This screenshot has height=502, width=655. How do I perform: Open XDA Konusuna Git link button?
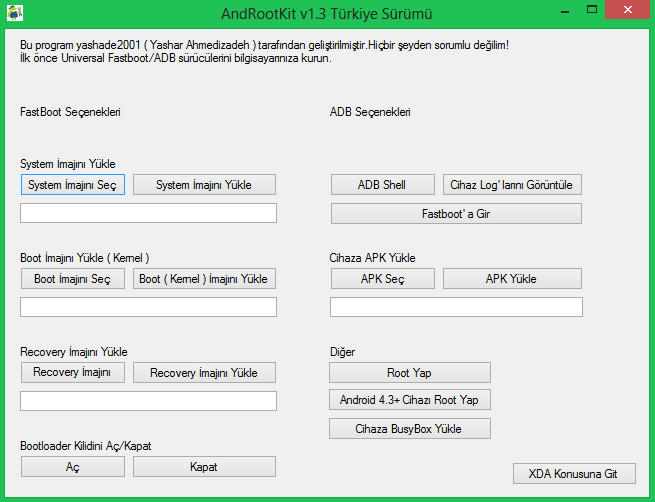[x=574, y=474]
